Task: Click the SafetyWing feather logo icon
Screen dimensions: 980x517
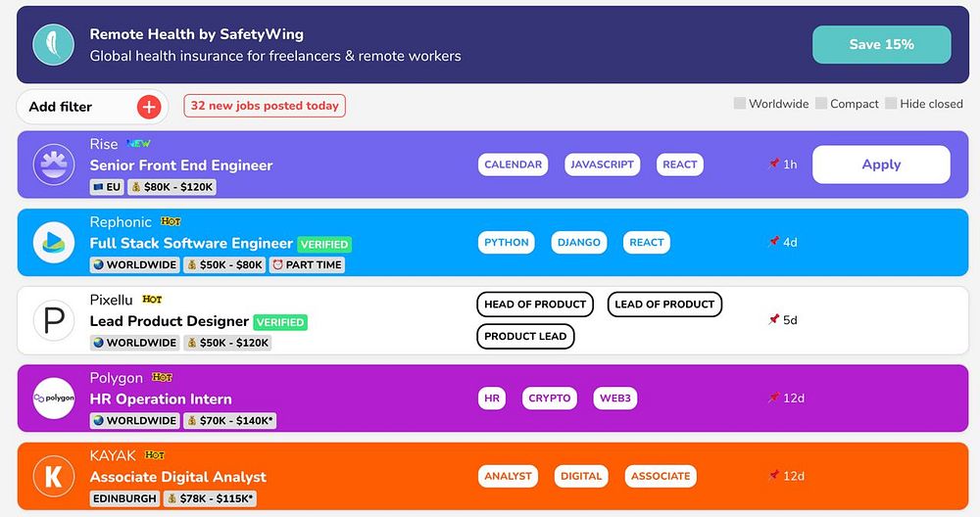Action: pyautogui.click(x=53, y=44)
